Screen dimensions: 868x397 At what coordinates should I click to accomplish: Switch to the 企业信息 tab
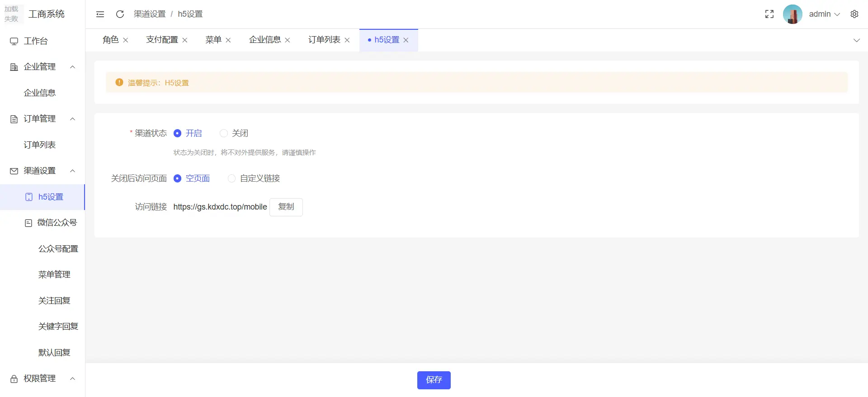point(265,40)
